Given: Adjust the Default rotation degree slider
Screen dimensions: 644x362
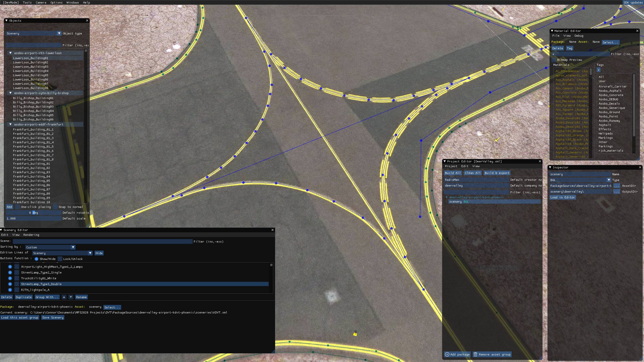Looking at the screenshot, I should [33, 213].
